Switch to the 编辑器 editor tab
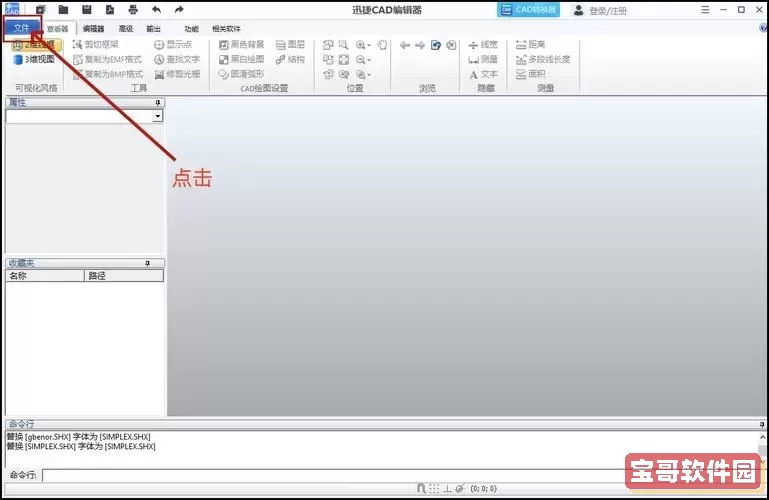This screenshot has width=769, height=500. tap(94, 29)
